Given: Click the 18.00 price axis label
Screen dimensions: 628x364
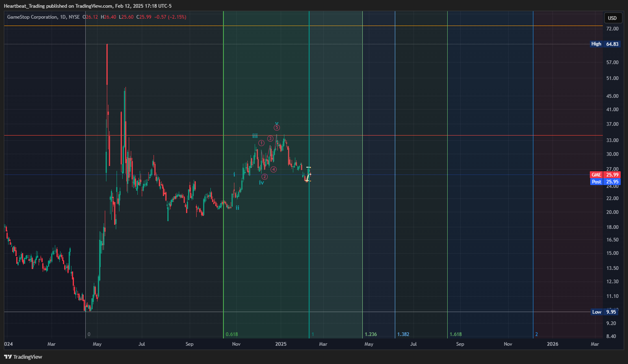Looking at the screenshot, I should pos(612,227).
